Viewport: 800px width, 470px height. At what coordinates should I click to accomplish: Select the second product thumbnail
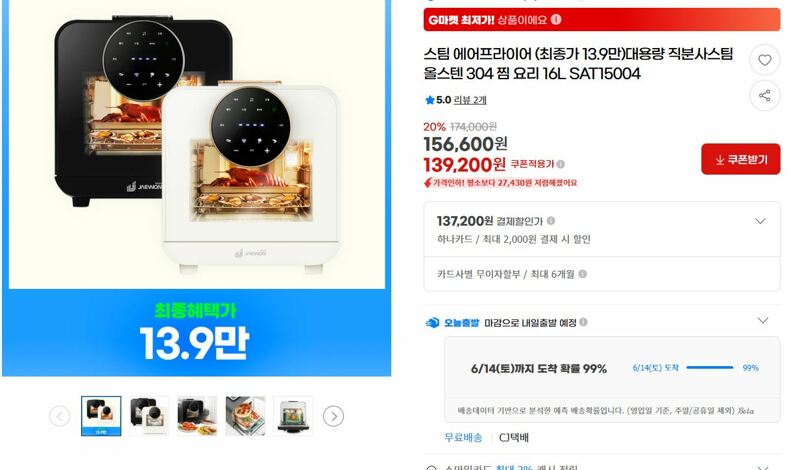(x=149, y=416)
